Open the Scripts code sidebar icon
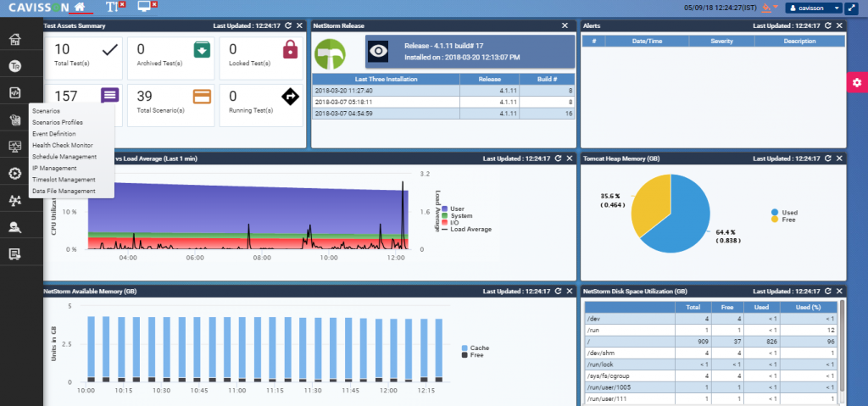868x406 pixels. (x=15, y=93)
